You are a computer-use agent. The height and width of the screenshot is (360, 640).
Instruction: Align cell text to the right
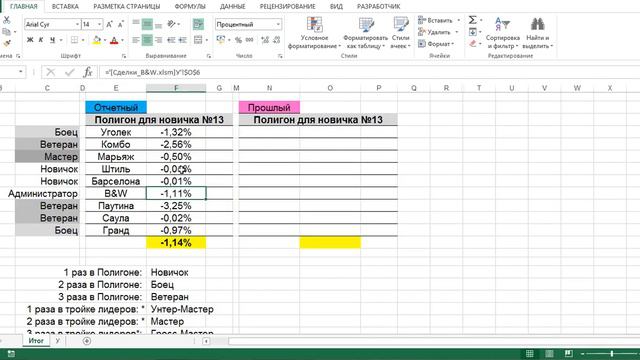[158, 40]
